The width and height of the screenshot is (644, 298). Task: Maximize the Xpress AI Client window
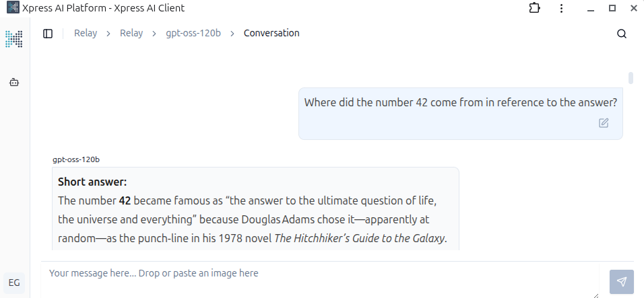[x=612, y=8]
